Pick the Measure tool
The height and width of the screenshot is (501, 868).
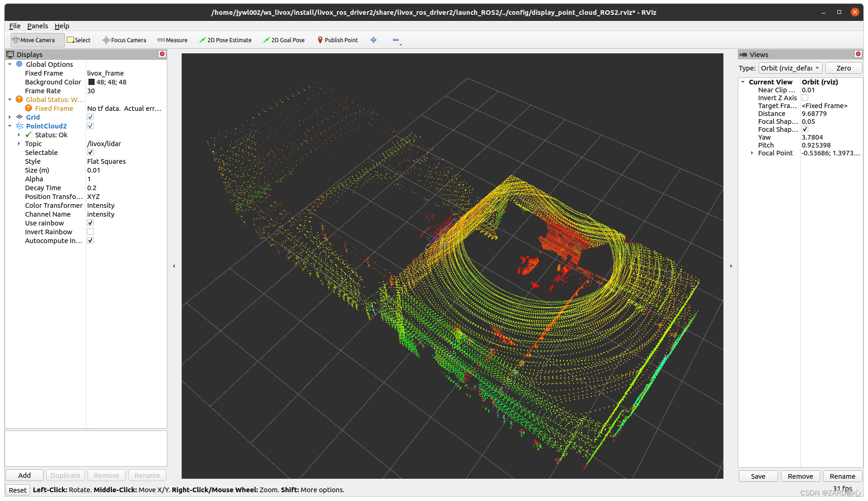pos(172,40)
